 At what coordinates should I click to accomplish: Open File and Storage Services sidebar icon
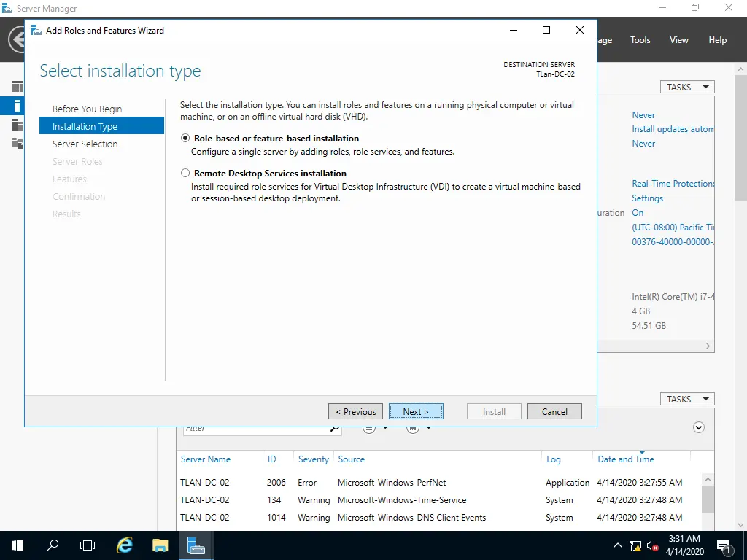tap(18, 143)
